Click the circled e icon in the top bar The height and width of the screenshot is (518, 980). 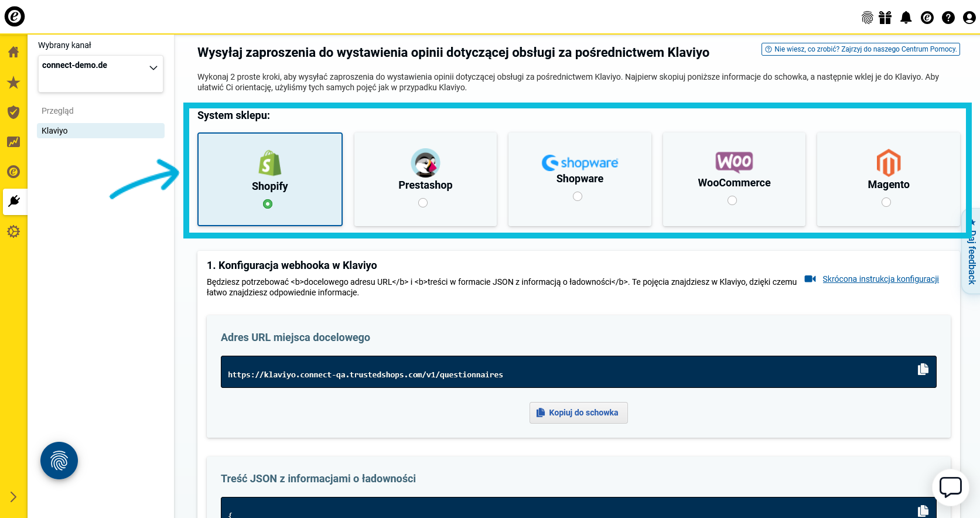click(927, 18)
